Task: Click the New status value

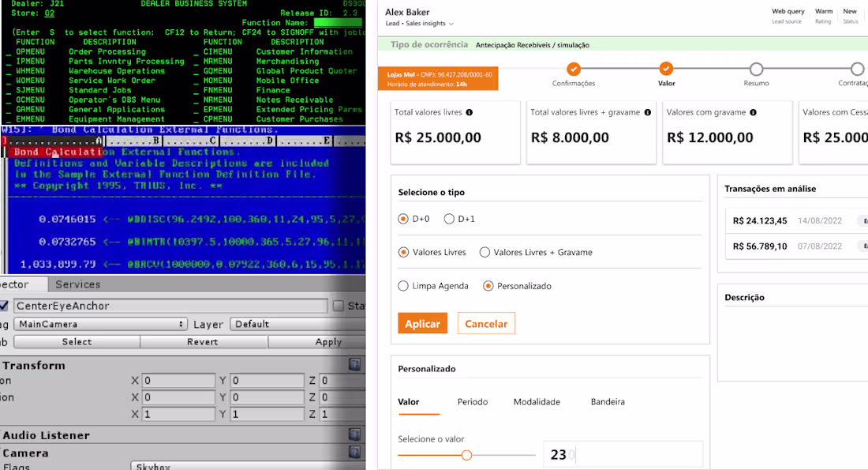Action: pyautogui.click(x=850, y=11)
